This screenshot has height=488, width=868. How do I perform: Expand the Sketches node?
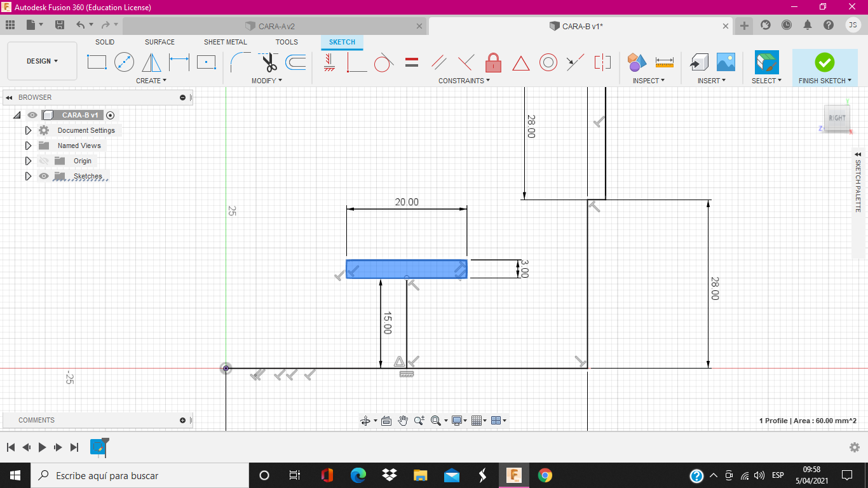[x=28, y=176]
